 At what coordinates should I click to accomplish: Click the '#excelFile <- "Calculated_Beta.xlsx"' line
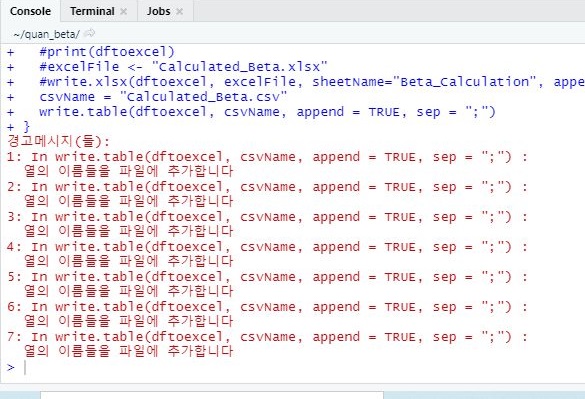pos(183,67)
